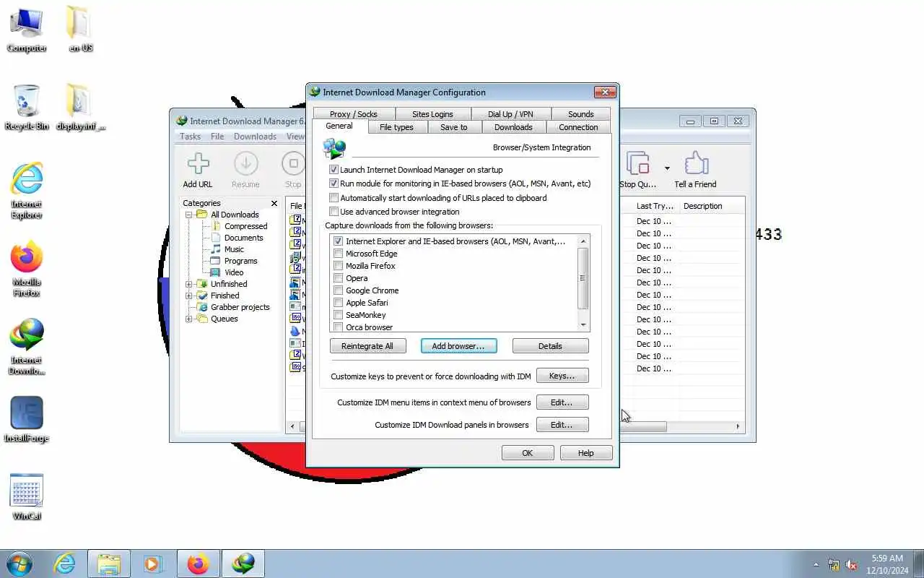Screen dimensions: 924x578
Task: Click the Stop Queue toolbar icon
Action: pos(638,163)
